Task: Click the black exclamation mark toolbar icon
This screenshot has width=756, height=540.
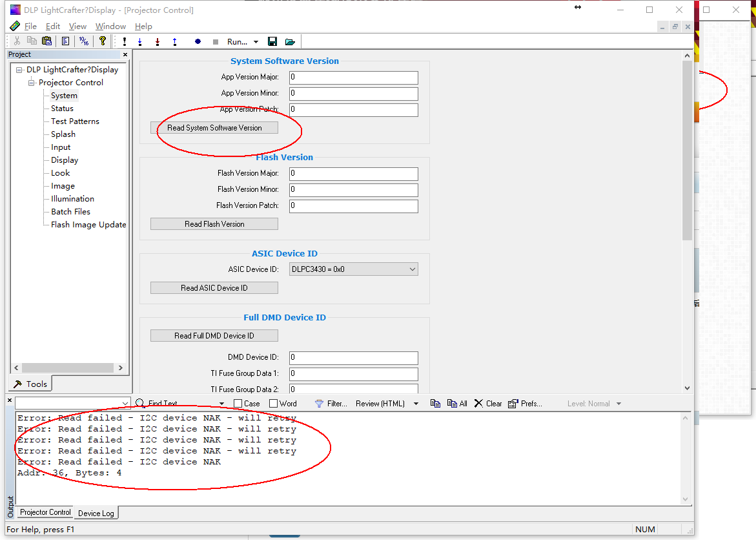Action: coord(125,42)
